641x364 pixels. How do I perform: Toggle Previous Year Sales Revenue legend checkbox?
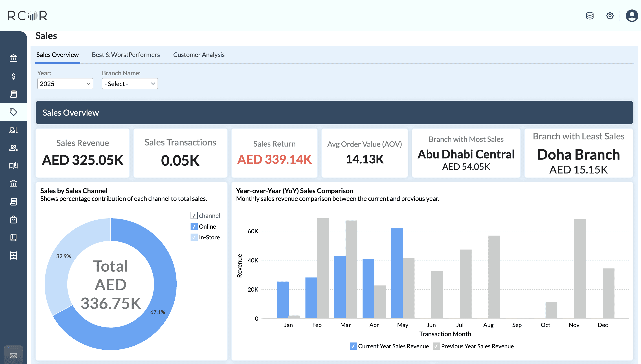[x=436, y=346]
